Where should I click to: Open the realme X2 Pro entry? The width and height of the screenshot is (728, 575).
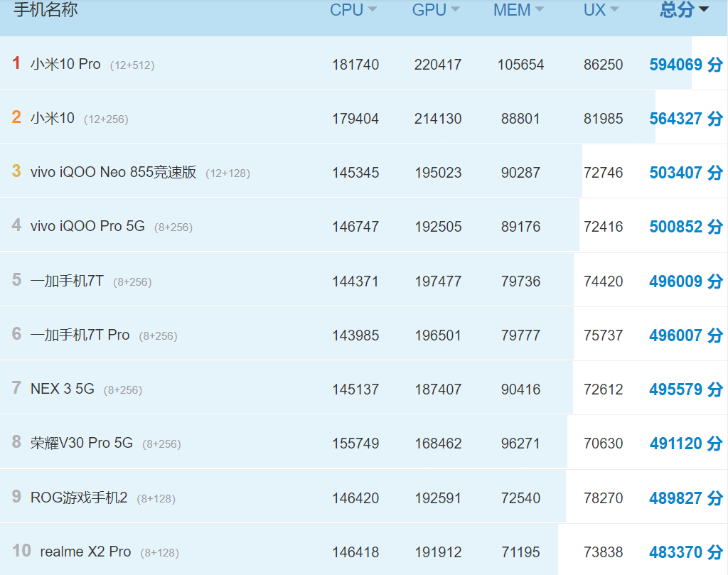tap(85, 552)
